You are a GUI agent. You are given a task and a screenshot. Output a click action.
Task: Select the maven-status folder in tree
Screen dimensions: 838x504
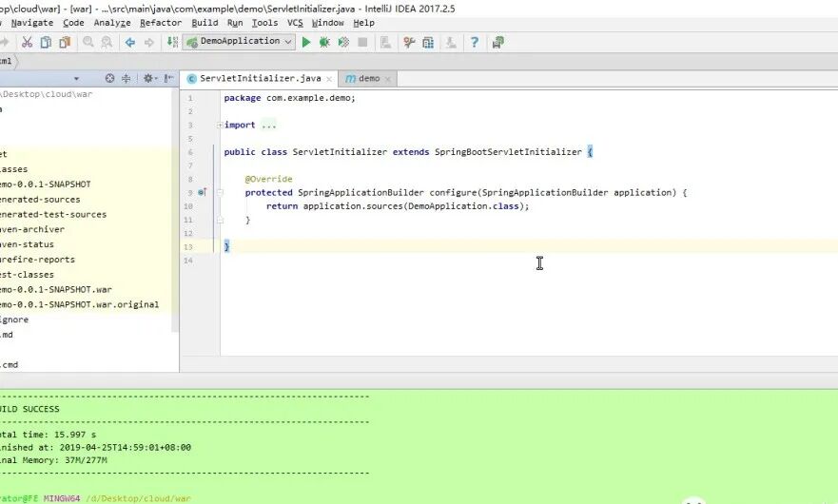(27, 244)
